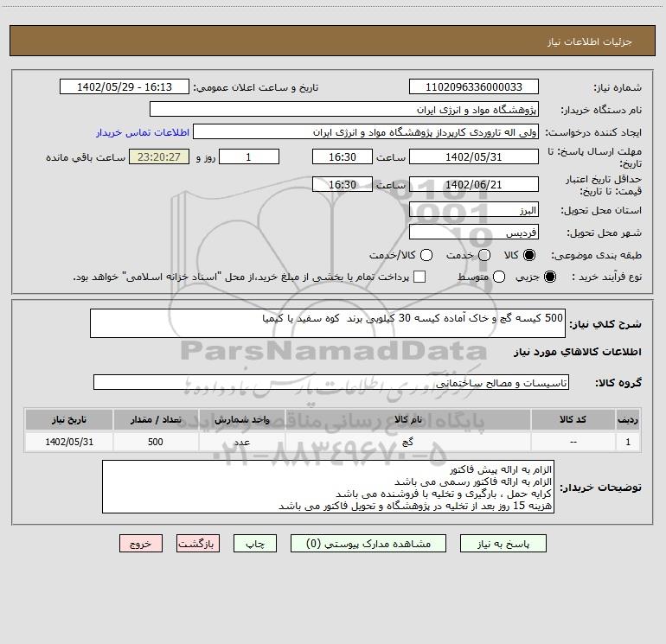The image size is (666, 644).
Task: Click the ایجاد کننده درخواست field
Action: [366, 131]
